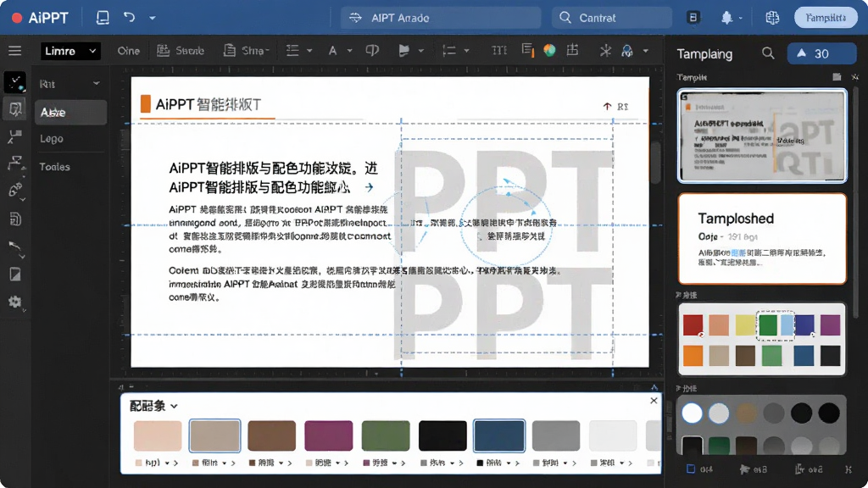Click the Oine toolbar tab
868x488 pixels.
[129, 50]
